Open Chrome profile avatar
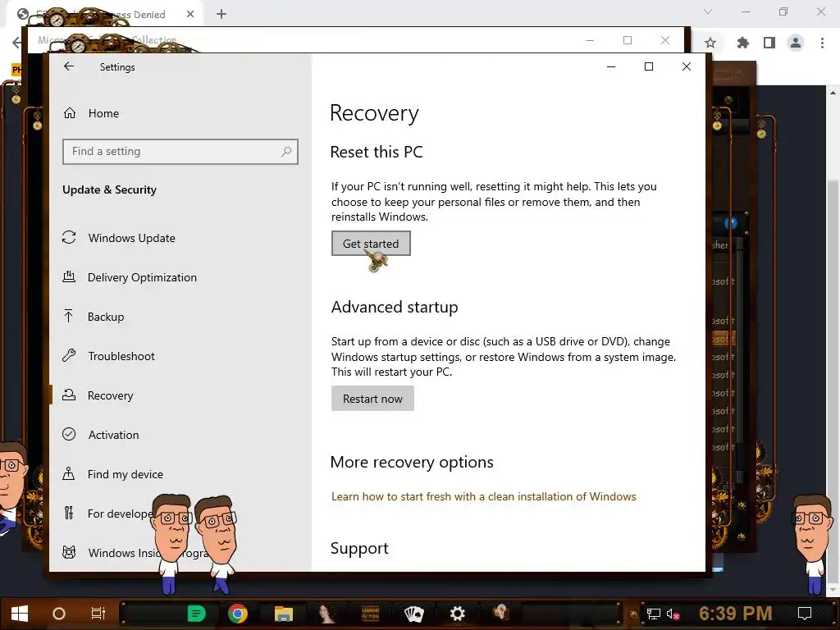The height and width of the screenshot is (630, 840). [796, 43]
